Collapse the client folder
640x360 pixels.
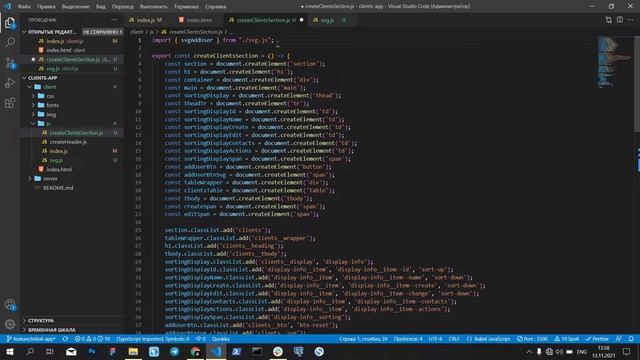(30, 87)
